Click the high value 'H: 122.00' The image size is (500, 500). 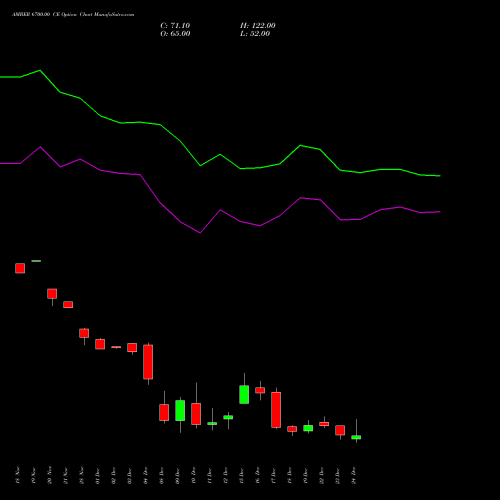click(258, 26)
